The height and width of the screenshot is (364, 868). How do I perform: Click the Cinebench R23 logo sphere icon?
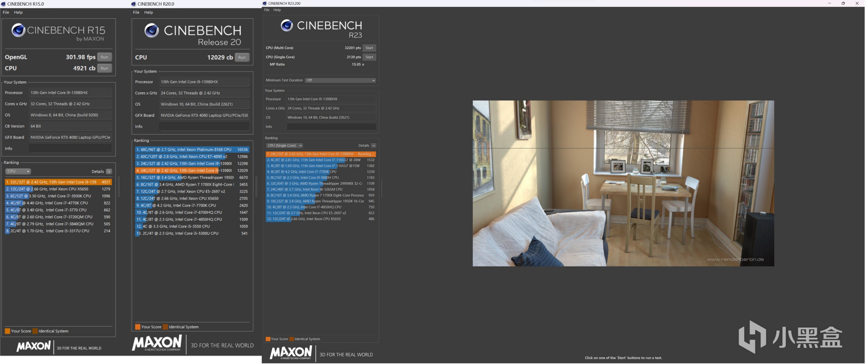click(287, 25)
